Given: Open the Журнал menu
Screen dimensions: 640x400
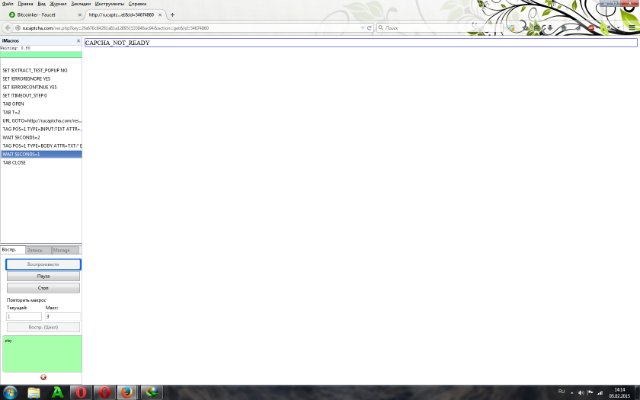Looking at the screenshot, I should coord(59,4).
